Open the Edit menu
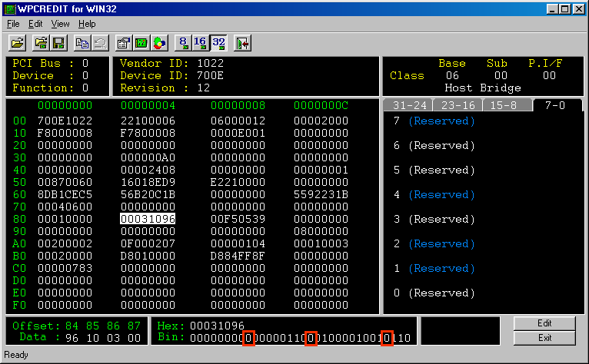 (35, 24)
